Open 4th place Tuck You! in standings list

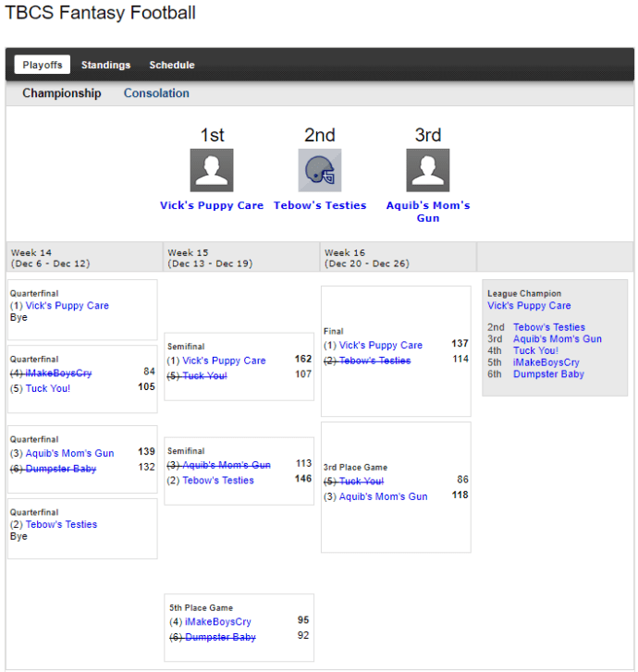(x=536, y=350)
